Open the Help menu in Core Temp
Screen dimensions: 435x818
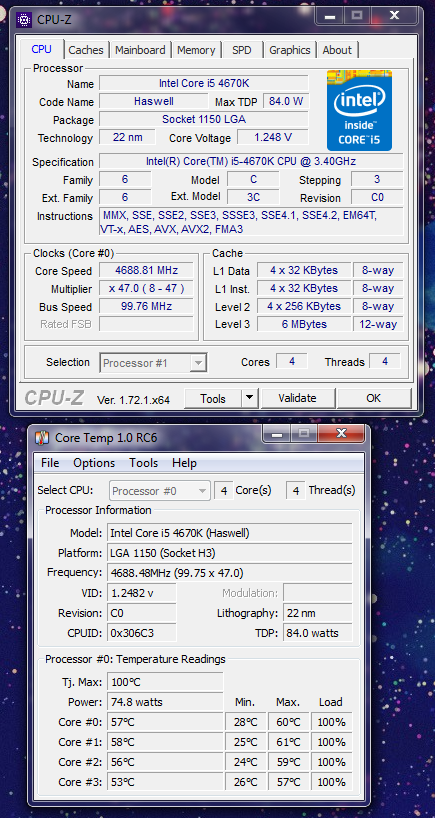pos(184,463)
